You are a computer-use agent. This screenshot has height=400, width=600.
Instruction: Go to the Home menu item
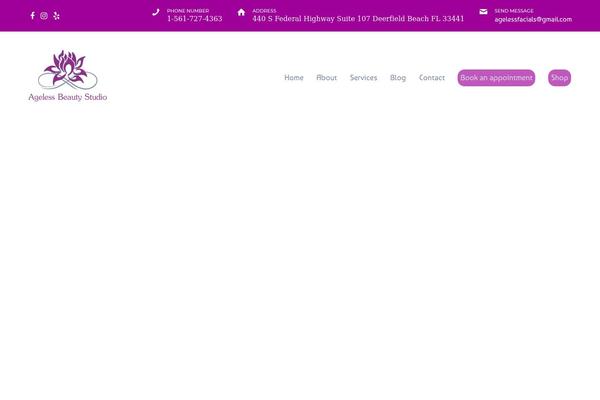tap(294, 78)
